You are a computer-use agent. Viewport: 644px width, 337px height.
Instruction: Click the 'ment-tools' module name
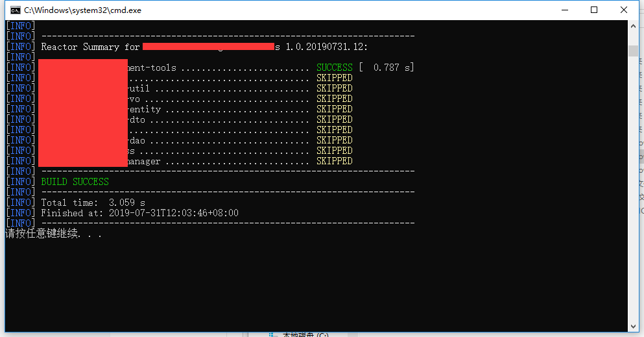click(152, 68)
